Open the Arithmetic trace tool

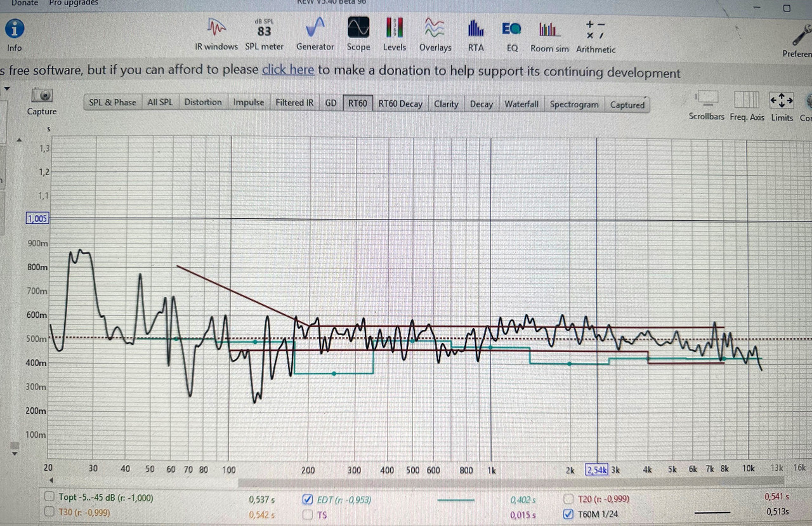[595, 29]
